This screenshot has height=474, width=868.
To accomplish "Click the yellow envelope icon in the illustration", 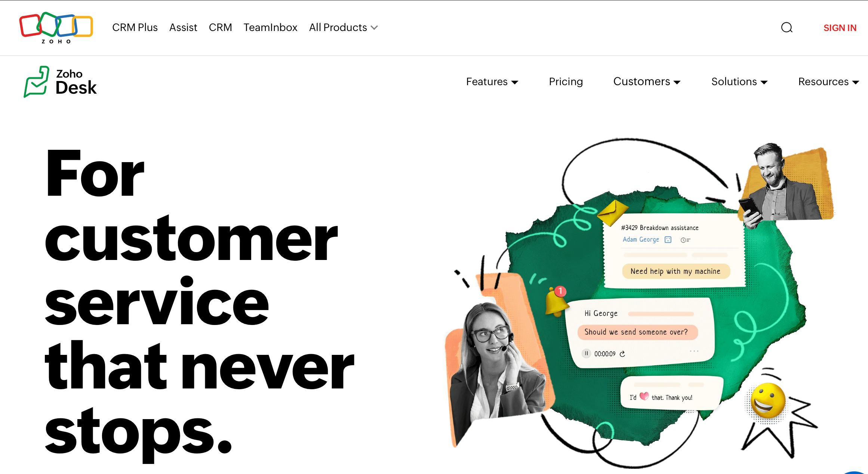I will click(613, 213).
